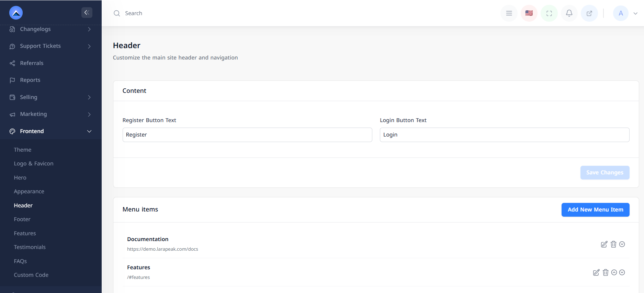Move the Documentation item down with arrow icon

(x=622, y=244)
